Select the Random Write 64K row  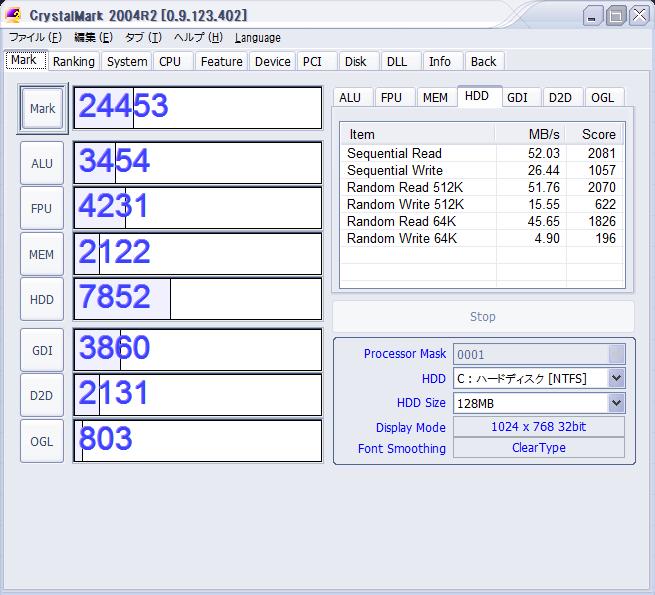point(482,238)
